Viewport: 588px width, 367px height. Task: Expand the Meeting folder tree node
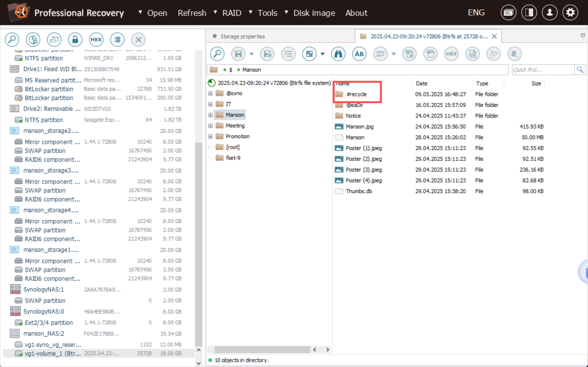pos(210,126)
